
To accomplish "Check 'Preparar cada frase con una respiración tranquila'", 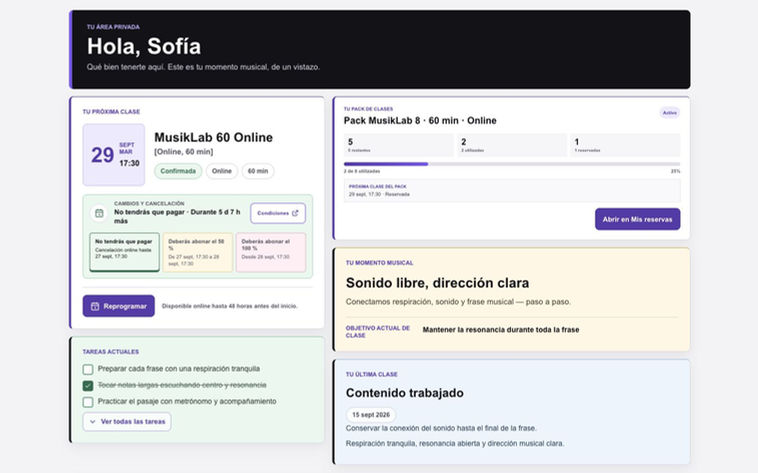I will click(88, 370).
